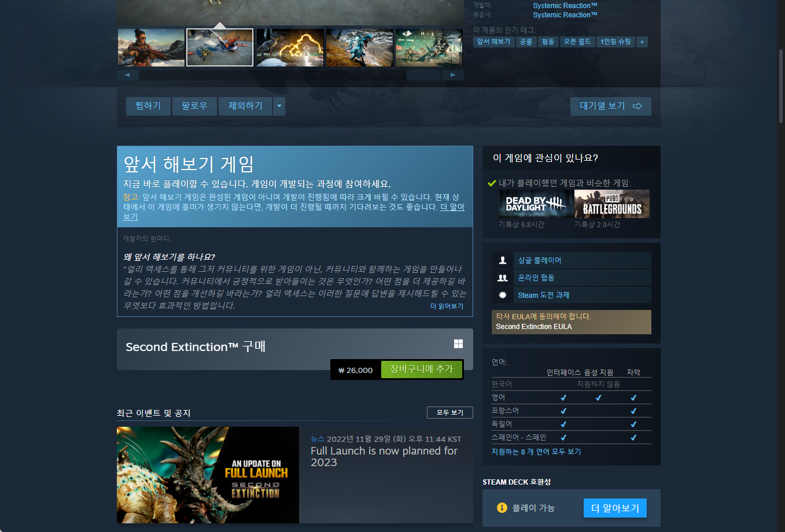Select the fourth screenshot thumbnail
This screenshot has width=785, height=532.
(359, 47)
